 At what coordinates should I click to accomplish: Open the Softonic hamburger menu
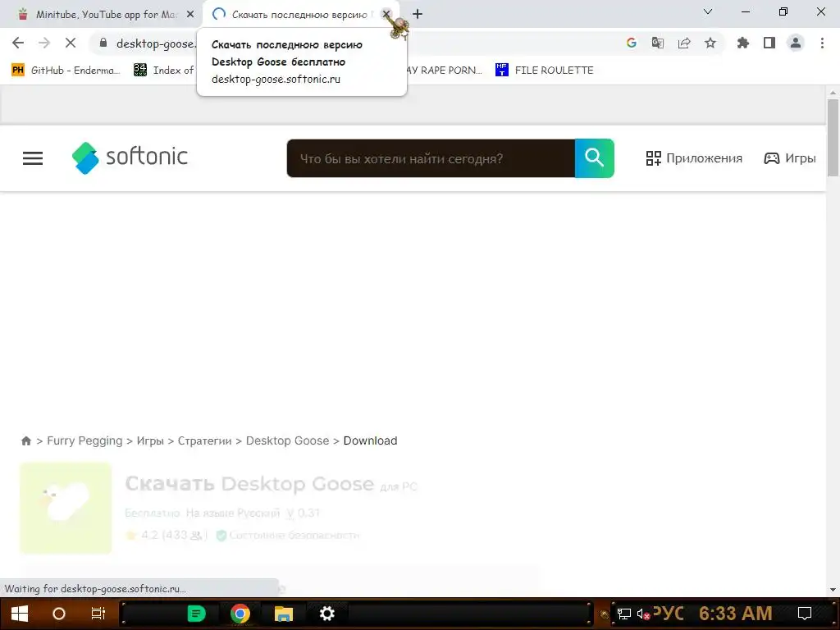pyautogui.click(x=33, y=158)
